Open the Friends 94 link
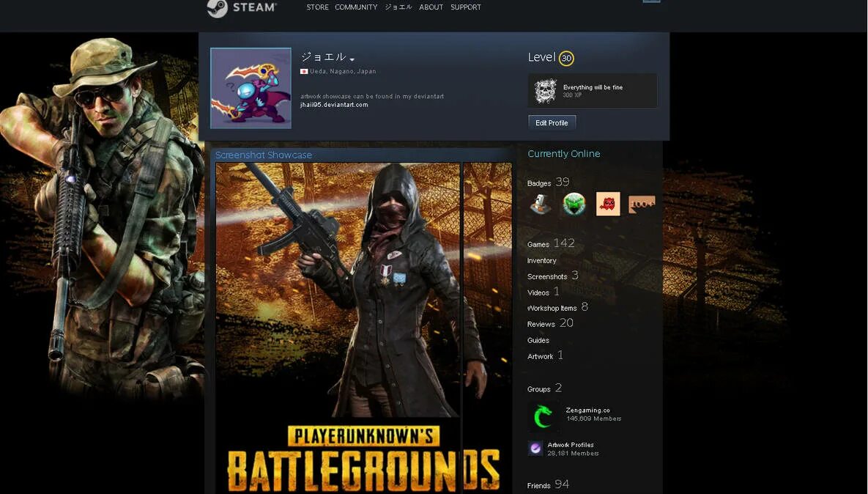Image resolution: width=868 pixels, height=494 pixels. [x=548, y=484]
